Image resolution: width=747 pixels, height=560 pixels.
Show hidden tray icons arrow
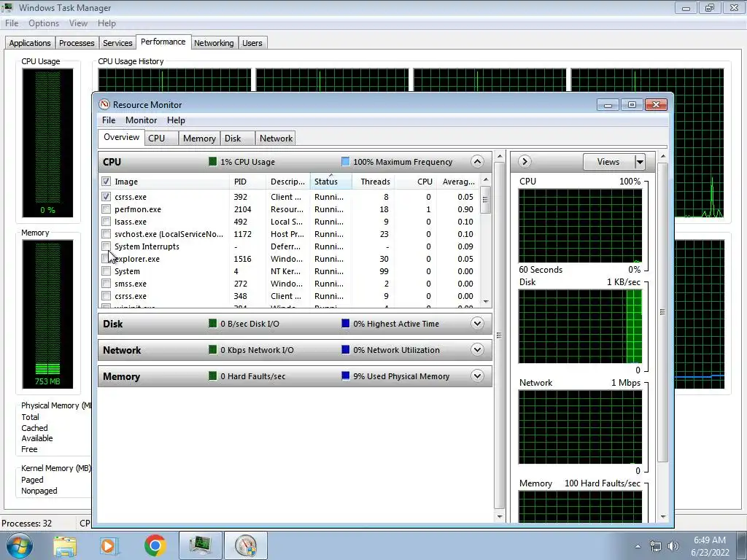coord(638,546)
